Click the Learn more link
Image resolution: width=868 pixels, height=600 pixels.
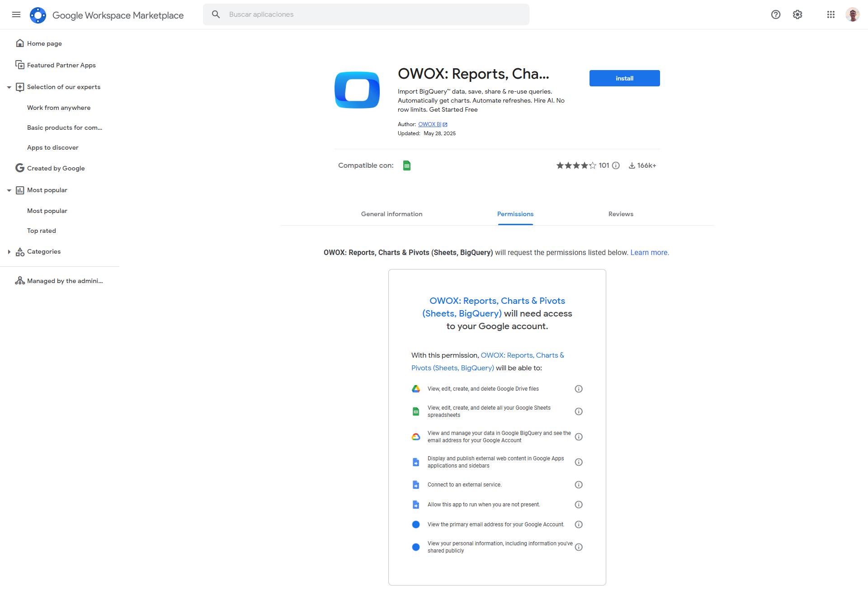click(x=650, y=252)
